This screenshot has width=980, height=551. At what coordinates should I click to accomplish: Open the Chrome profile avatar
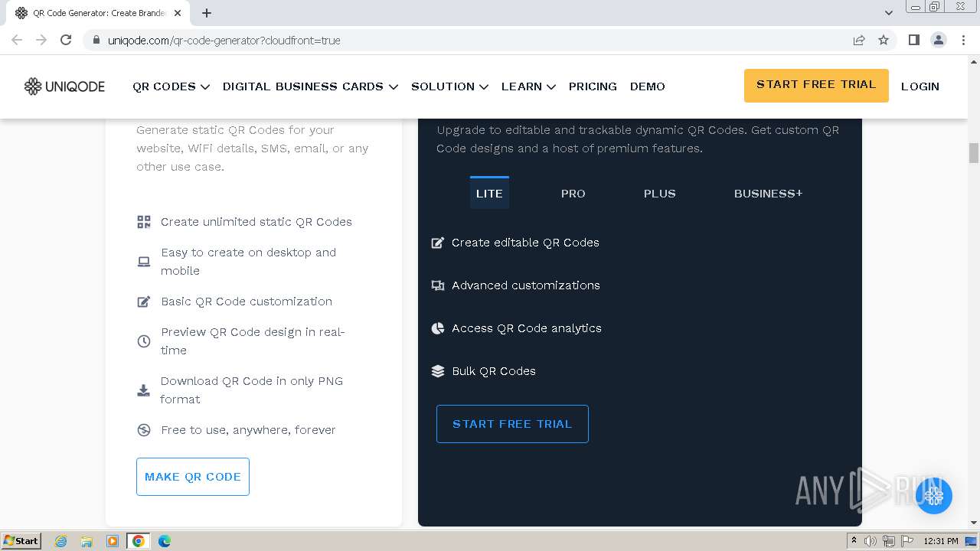pyautogui.click(x=938, y=40)
